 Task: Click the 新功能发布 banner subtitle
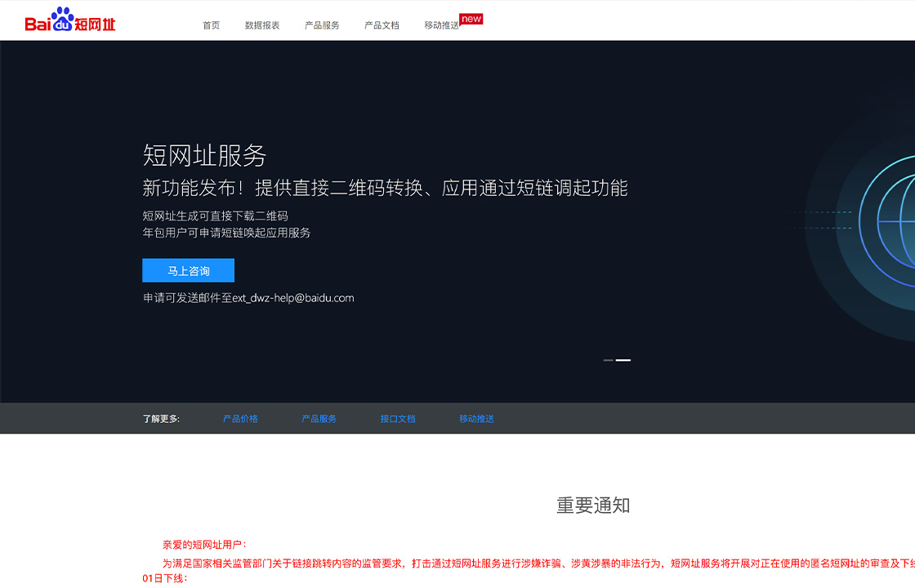pos(385,188)
